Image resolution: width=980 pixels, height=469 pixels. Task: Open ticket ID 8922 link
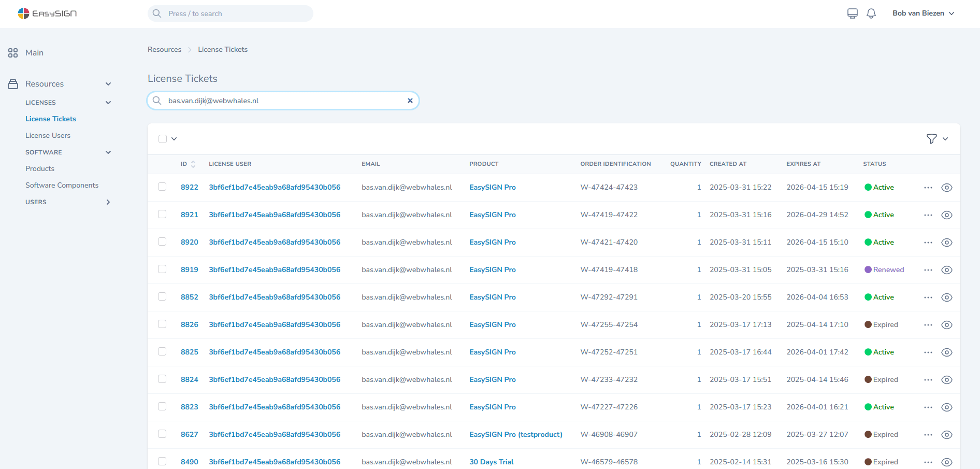point(190,187)
